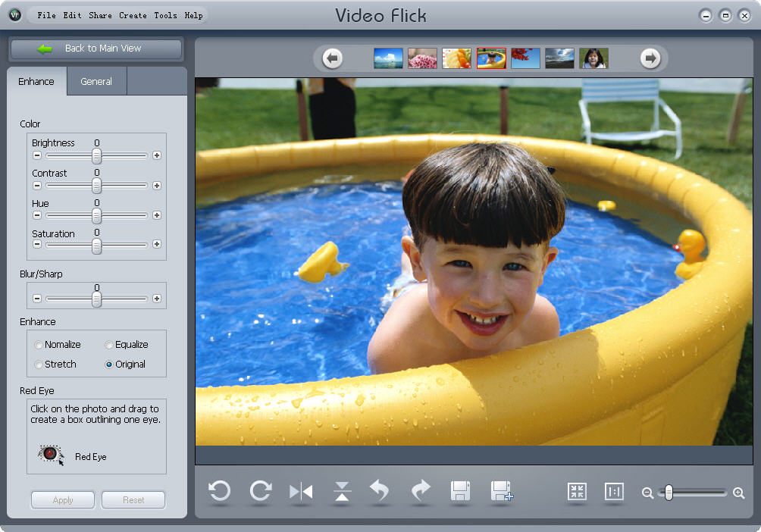Rotate photo clockwise using the right rotate icon

click(x=261, y=491)
